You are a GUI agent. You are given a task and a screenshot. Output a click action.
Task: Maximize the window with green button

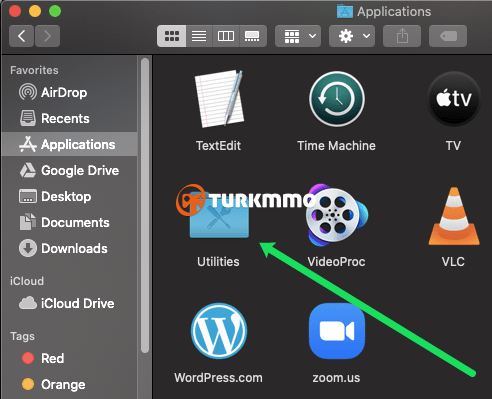(55, 11)
